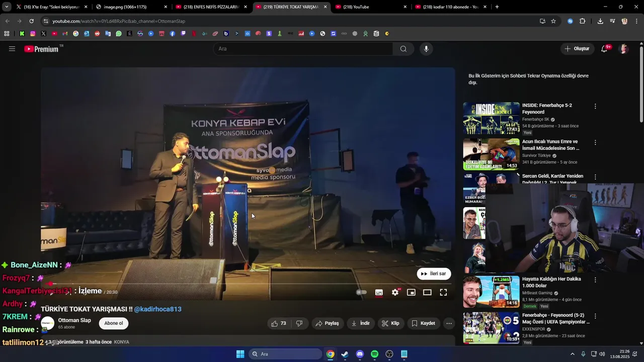Bookmark this page with star icon
Screen dimensions: 644x362
[553, 21]
